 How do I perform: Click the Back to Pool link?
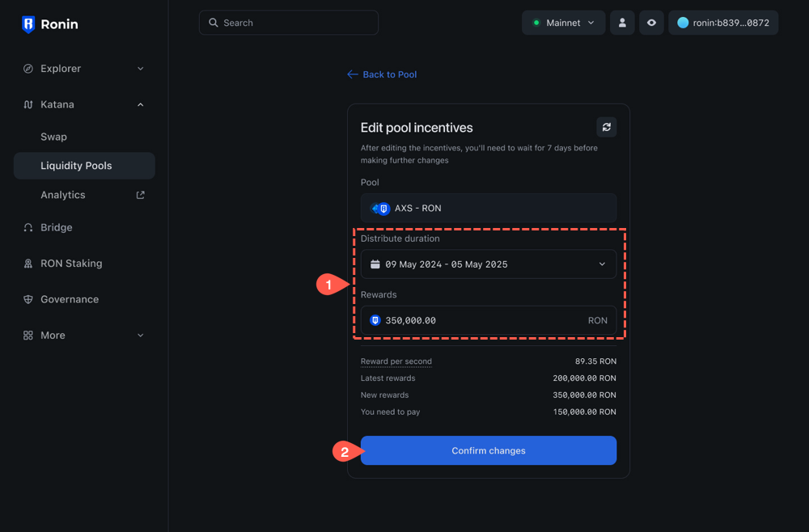381,74
